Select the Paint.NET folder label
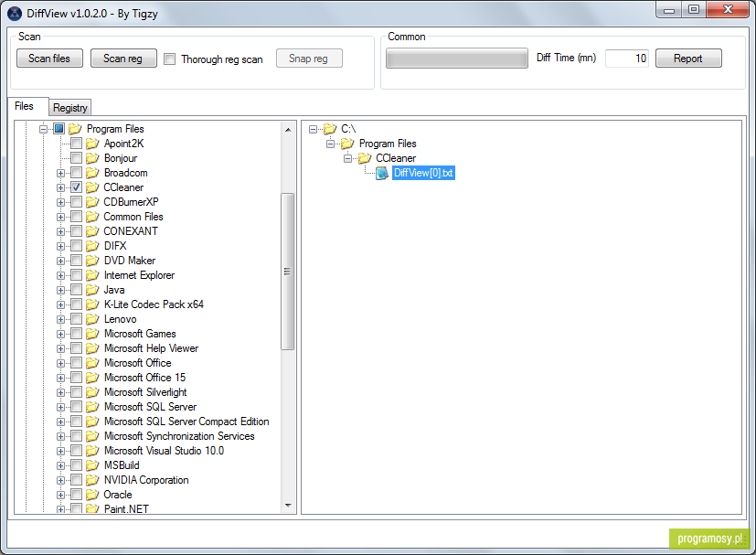This screenshot has height=555, width=756. [x=126, y=508]
